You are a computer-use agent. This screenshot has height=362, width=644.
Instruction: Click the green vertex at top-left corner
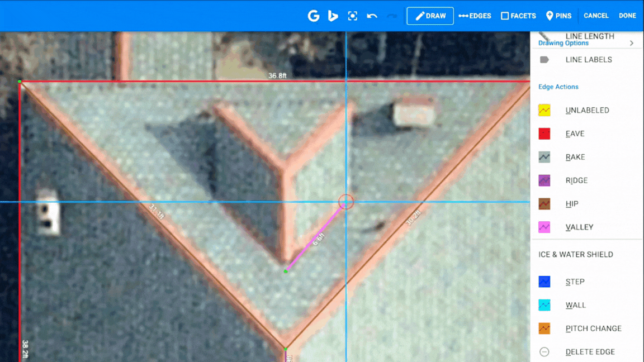point(20,82)
